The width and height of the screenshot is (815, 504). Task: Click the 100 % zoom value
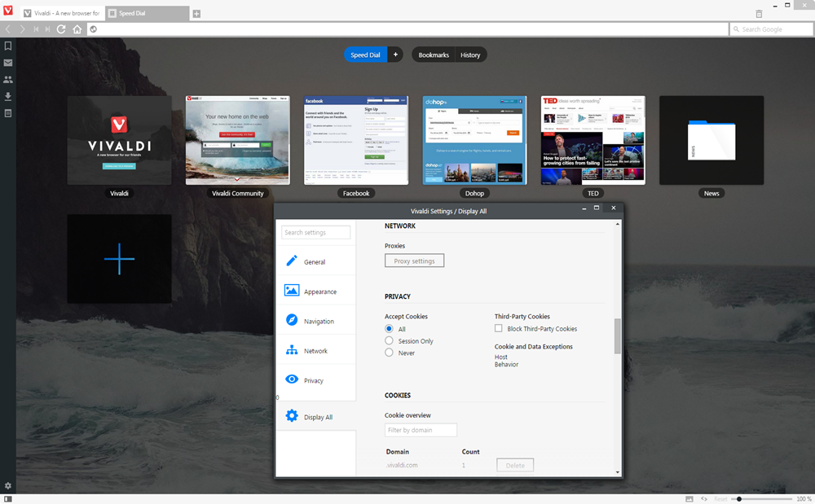point(804,499)
